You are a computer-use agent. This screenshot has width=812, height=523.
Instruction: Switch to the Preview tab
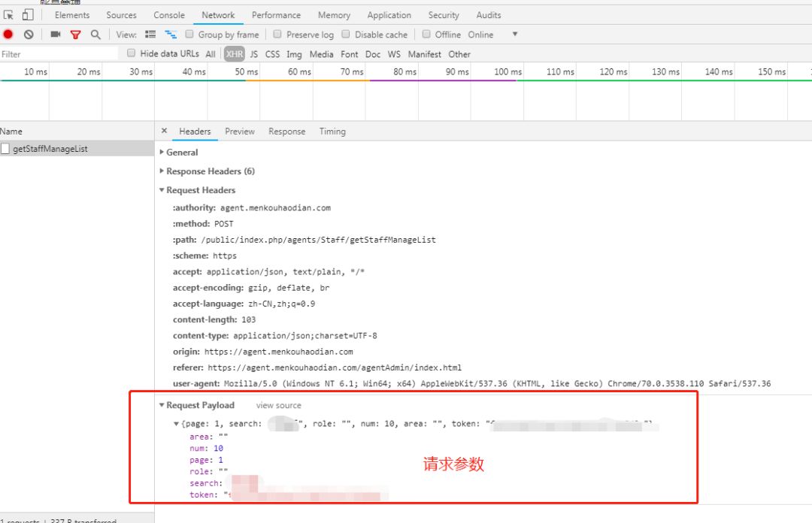click(240, 132)
